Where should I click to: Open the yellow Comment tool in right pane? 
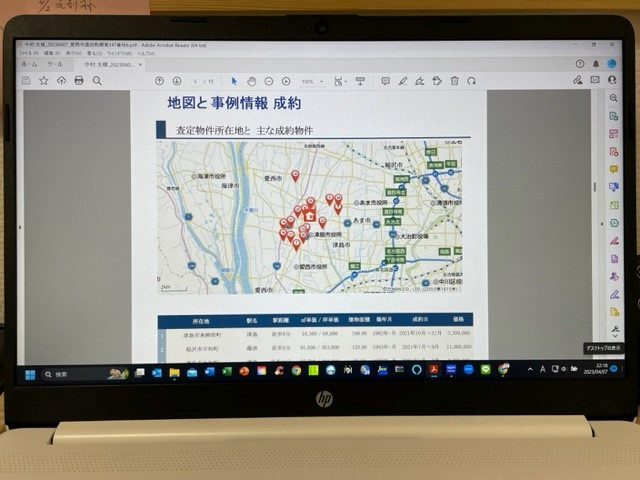[x=613, y=169]
